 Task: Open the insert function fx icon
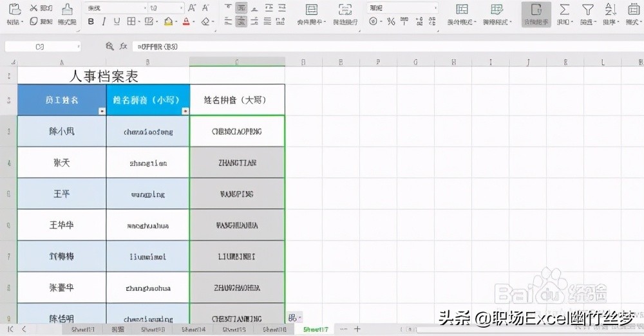tap(123, 46)
